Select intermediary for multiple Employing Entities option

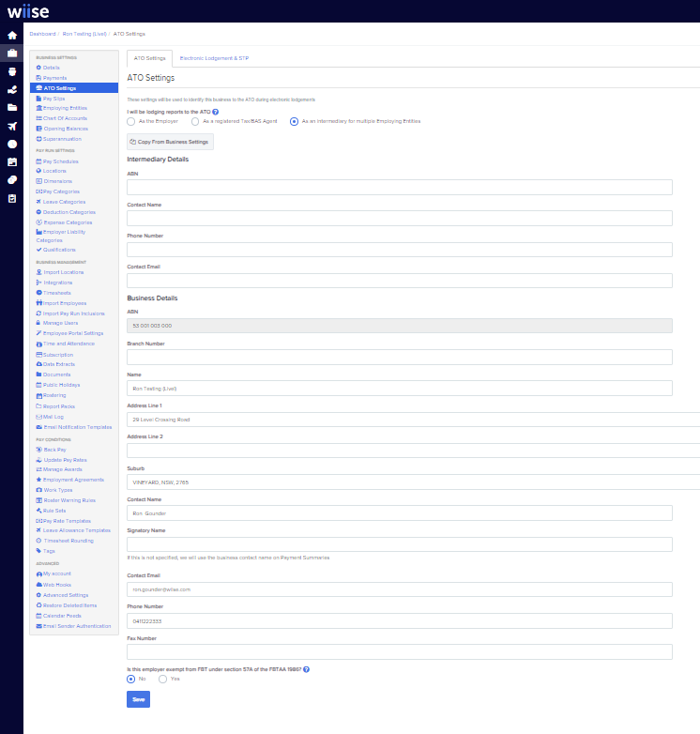pyautogui.click(x=294, y=121)
